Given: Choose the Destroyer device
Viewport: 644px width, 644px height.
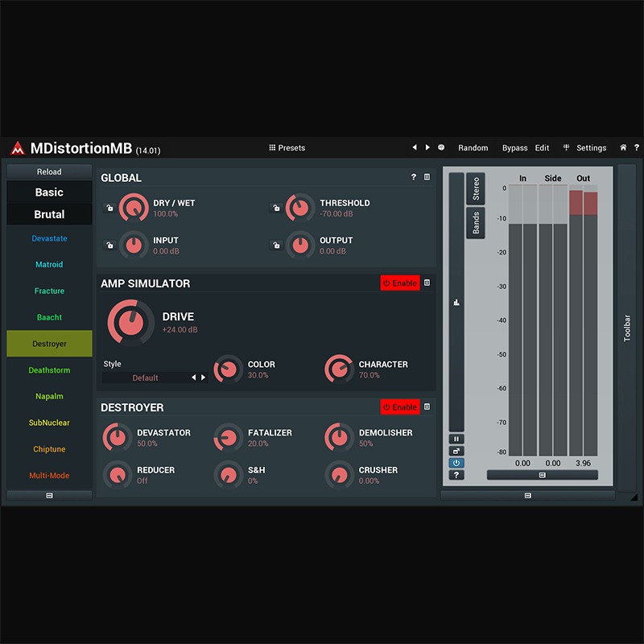Looking at the screenshot, I should pos(49,344).
